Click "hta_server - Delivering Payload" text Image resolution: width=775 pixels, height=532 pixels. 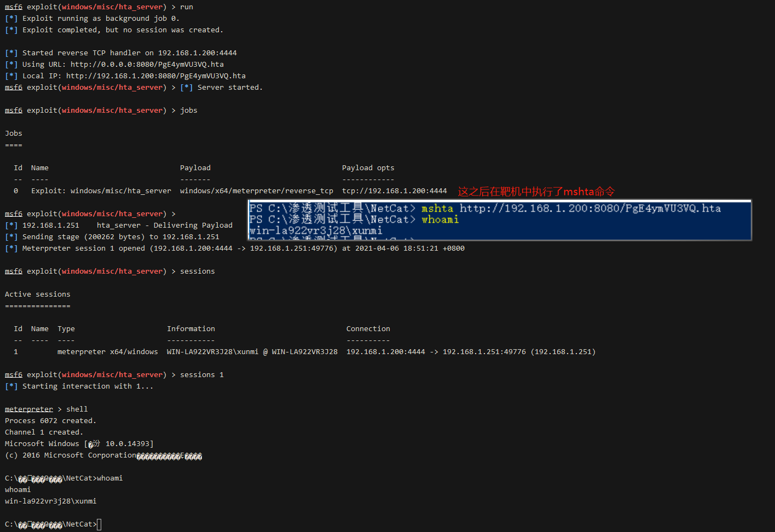[165, 225]
